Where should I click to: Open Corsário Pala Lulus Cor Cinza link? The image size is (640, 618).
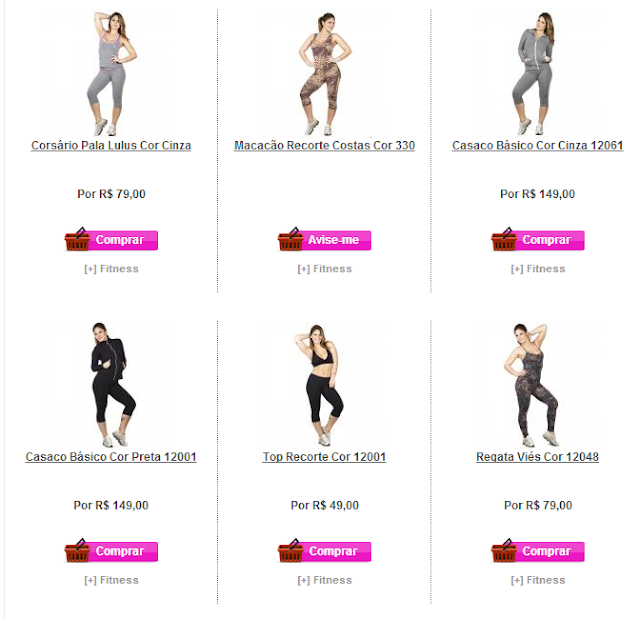pos(111,146)
